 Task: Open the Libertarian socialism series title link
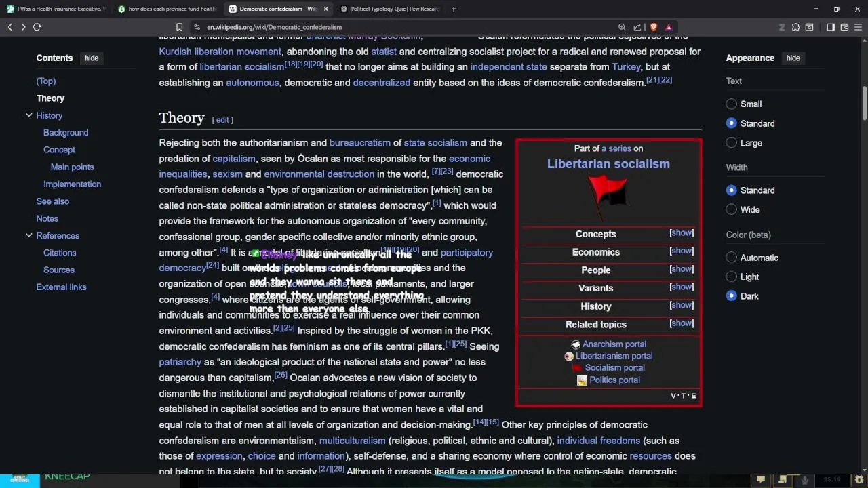(x=608, y=164)
